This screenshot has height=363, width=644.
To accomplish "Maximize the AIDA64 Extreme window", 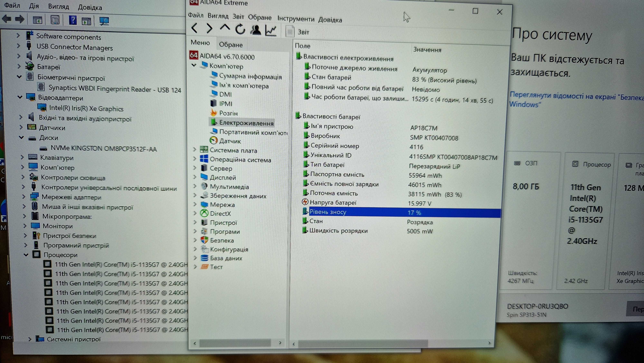I will click(475, 11).
